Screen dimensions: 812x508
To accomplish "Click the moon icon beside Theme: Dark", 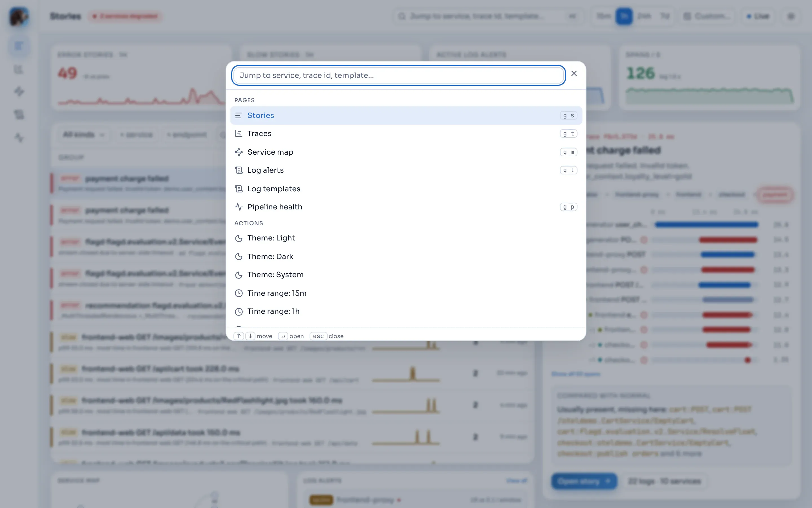I will click(x=239, y=257).
